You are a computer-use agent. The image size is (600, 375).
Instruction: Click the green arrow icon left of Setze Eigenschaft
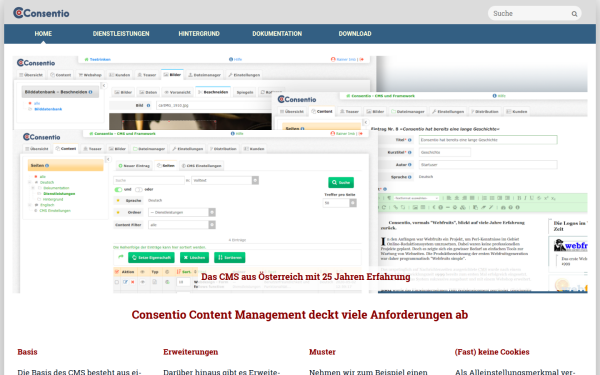tap(121, 257)
